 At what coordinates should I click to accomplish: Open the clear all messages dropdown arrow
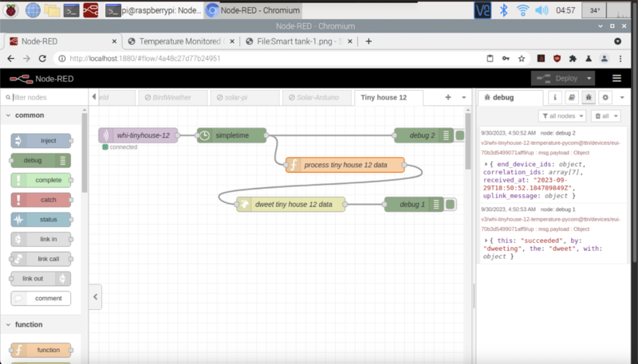pos(616,116)
